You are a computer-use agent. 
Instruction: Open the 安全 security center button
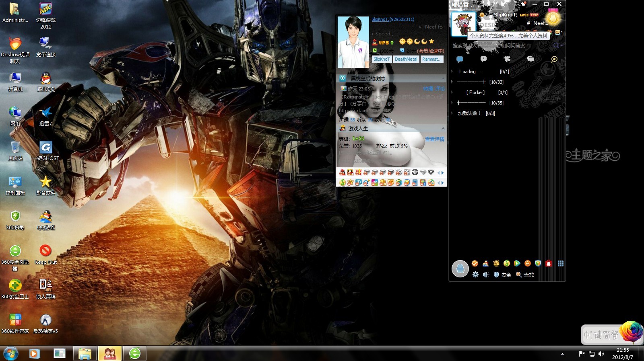pos(502,275)
